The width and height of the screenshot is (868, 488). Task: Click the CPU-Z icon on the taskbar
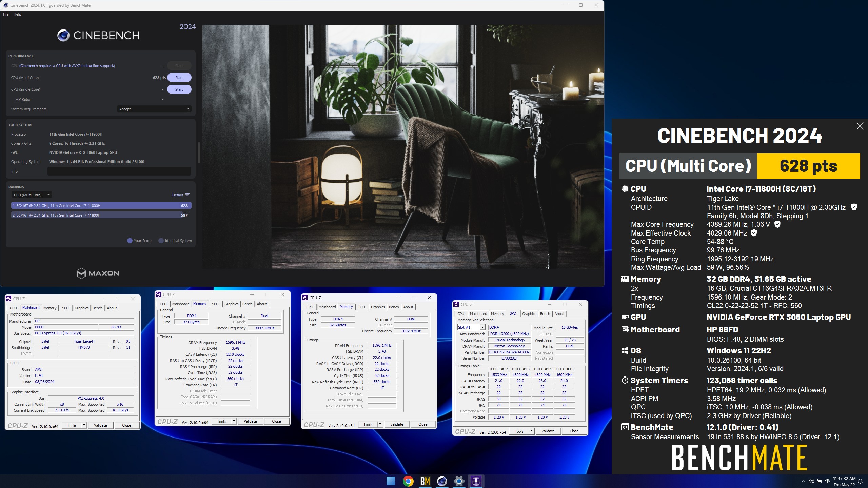(x=476, y=481)
